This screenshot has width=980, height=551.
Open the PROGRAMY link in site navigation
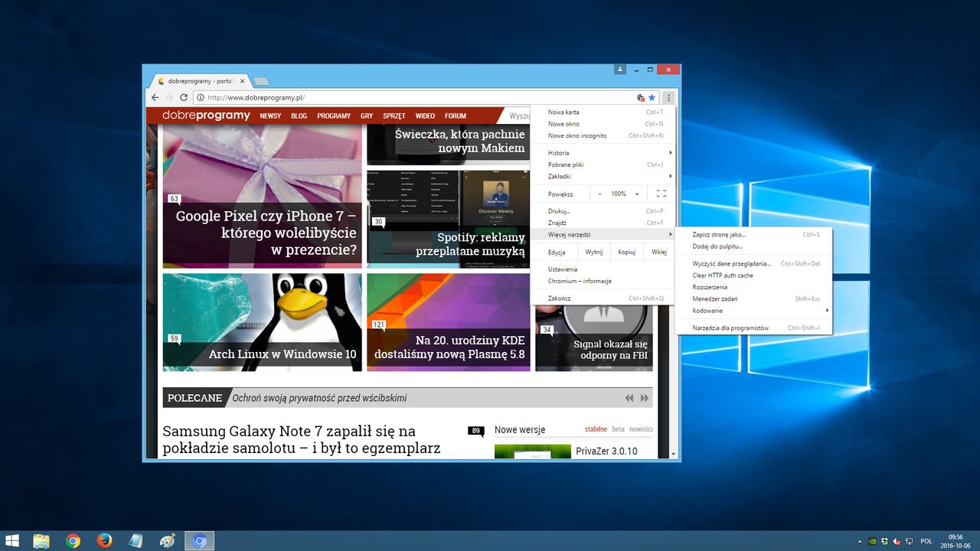tap(334, 116)
